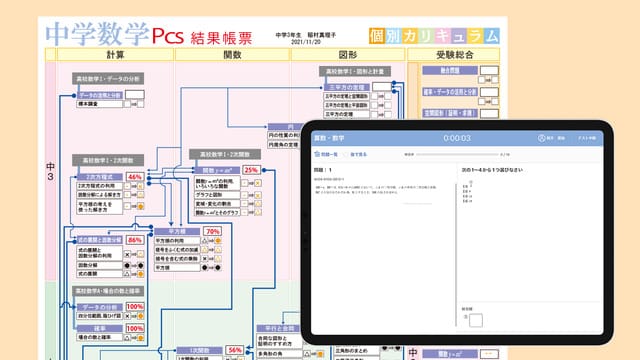Screen dimensions: 640x360
Task: Click the grey 高校数学I・図形と計量 tag
Action: coord(355,71)
